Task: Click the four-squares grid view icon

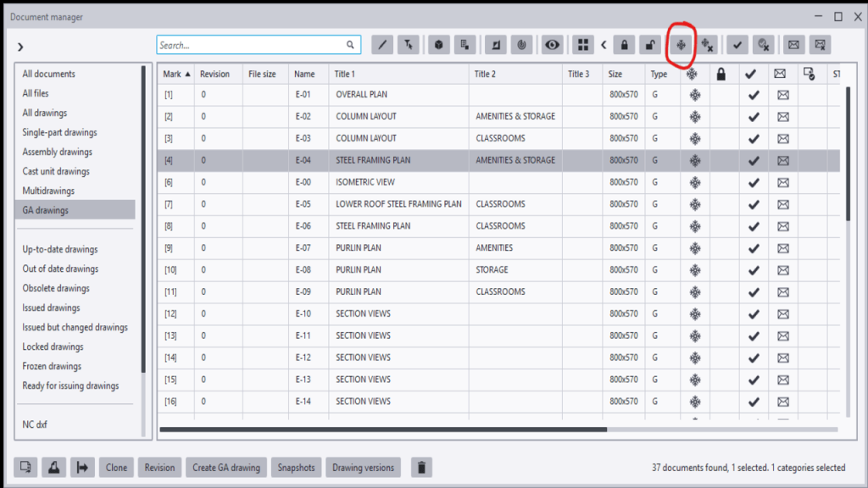Action: [582, 45]
